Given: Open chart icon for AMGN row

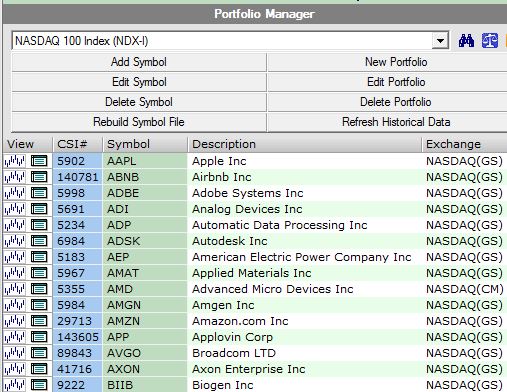Looking at the screenshot, I should (15, 305).
